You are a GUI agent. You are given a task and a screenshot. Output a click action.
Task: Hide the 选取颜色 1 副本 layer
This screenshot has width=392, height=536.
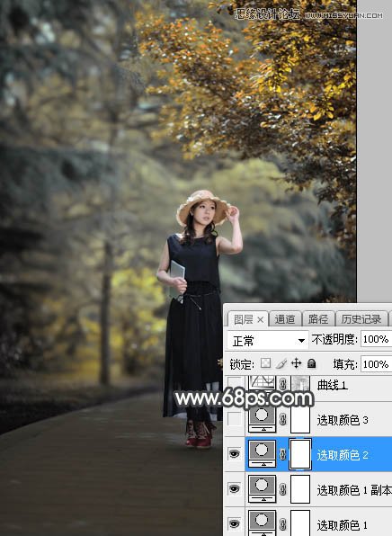[x=234, y=489]
